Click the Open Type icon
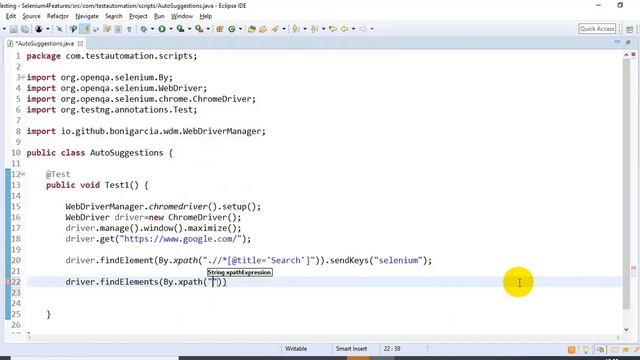The width and height of the screenshot is (640, 360). (251, 29)
